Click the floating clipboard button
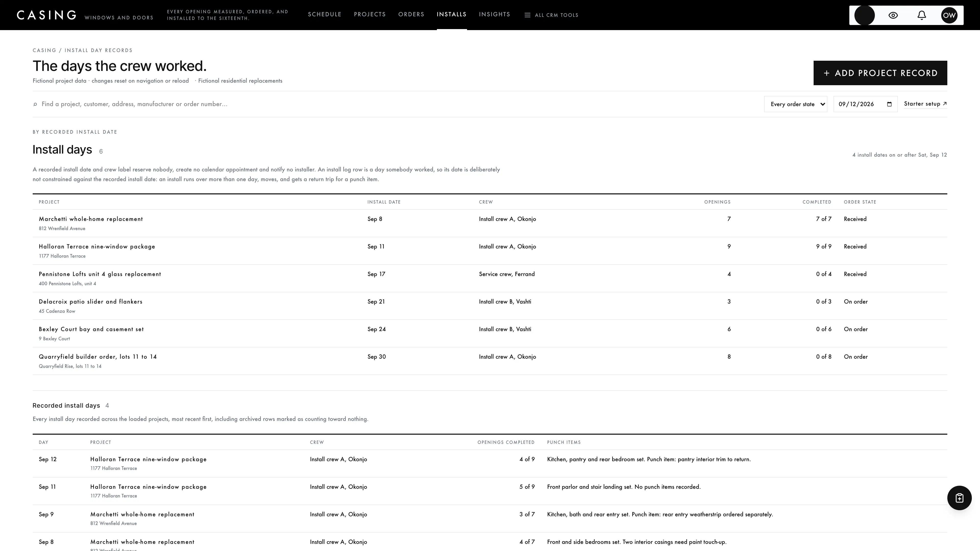Image resolution: width=980 pixels, height=551 pixels. pos(959,498)
